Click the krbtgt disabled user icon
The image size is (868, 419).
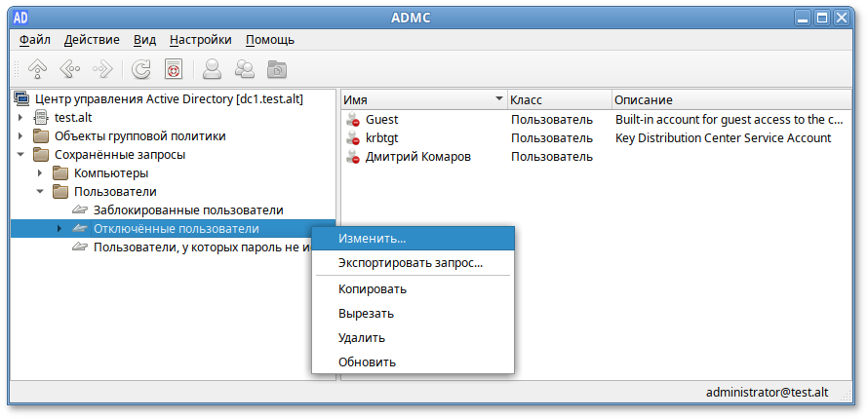tap(353, 138)
